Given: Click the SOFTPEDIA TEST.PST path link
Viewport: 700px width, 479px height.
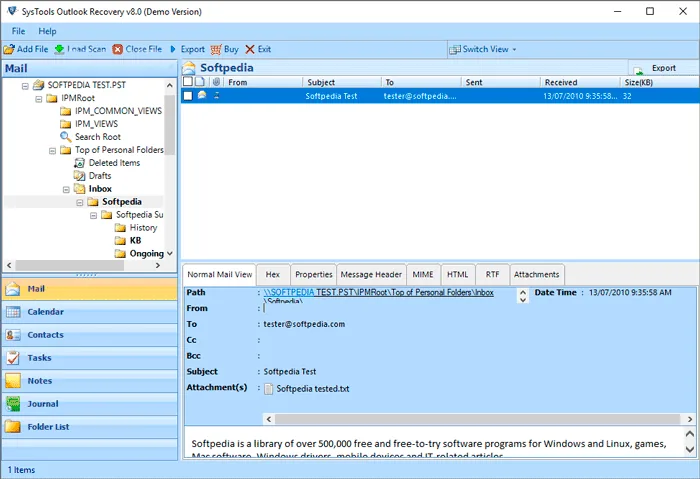Looking at the screenshot, I should tap(378, 292).
